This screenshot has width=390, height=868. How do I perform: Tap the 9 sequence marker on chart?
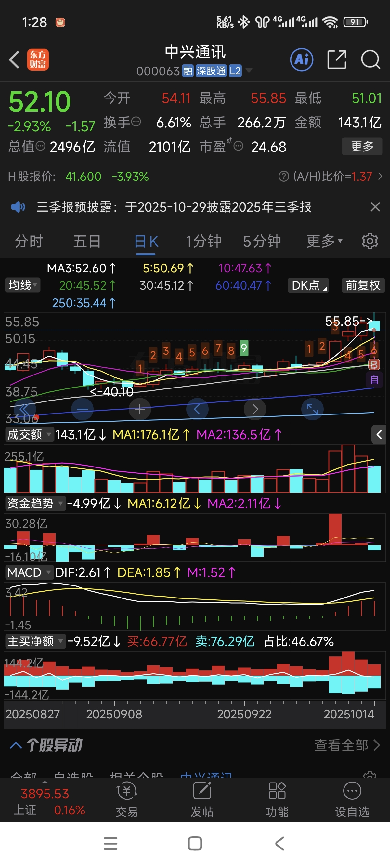[x=244, y=348]
